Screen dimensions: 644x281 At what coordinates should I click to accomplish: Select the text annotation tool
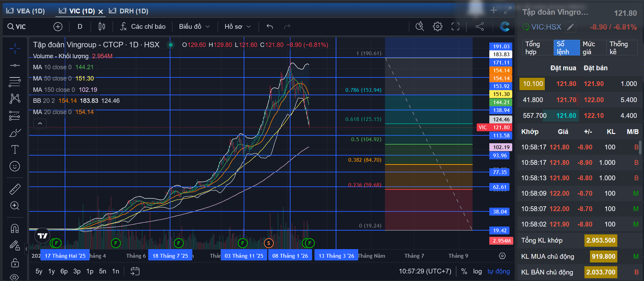point(14,150)
